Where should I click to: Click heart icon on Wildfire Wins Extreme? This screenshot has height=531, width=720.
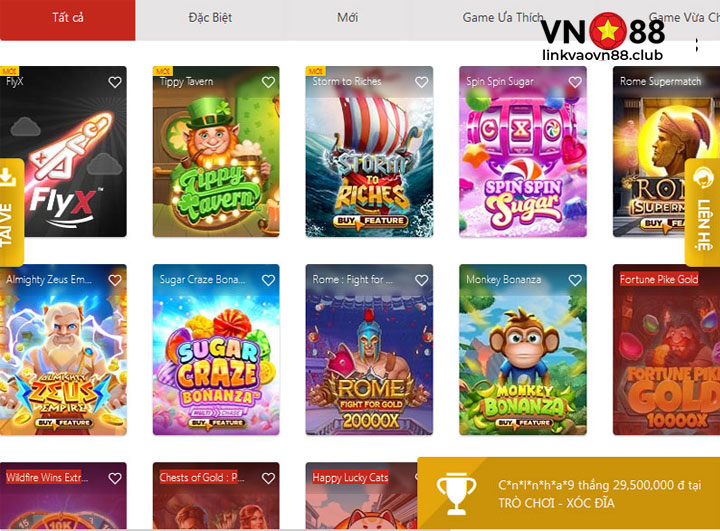(115, 478)
